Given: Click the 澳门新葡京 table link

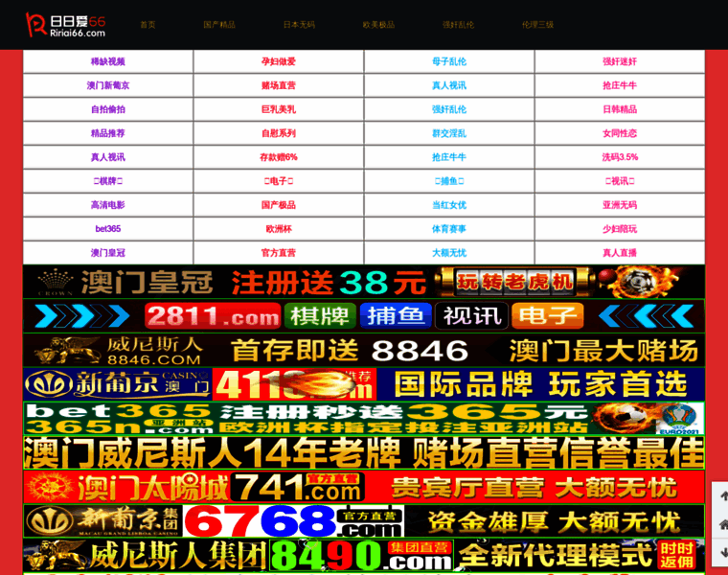Looking at the screenshot, I should tap(107, 85).
